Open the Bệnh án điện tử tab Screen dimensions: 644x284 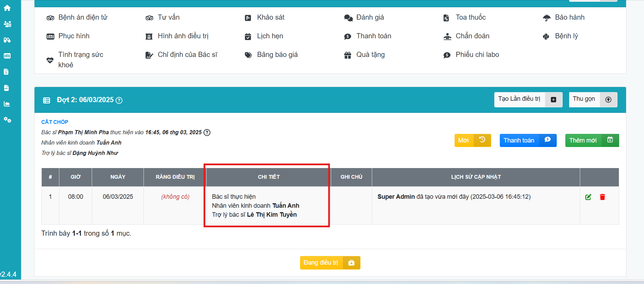click(x=82, y=18)
